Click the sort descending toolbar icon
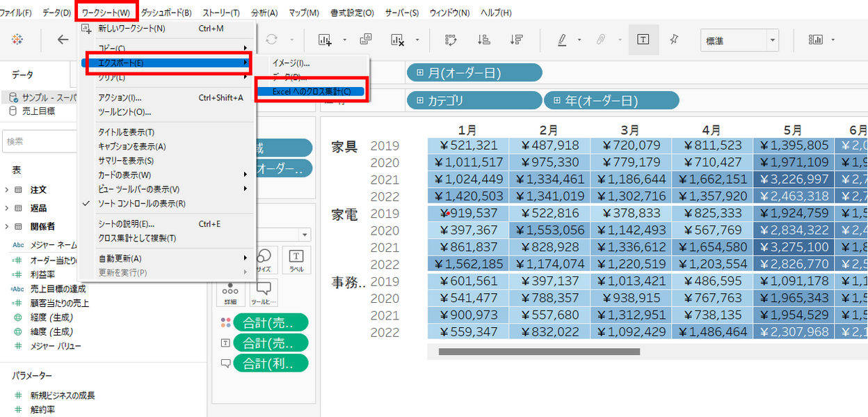Viewport: 868px width, 417px height. [x=516, y=40]
